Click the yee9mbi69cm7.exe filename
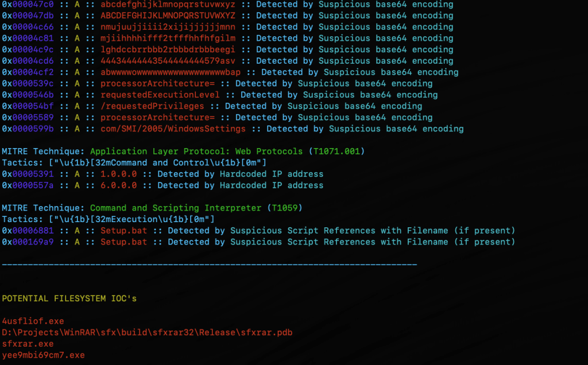Screen dimensions: 588x365 43,355
